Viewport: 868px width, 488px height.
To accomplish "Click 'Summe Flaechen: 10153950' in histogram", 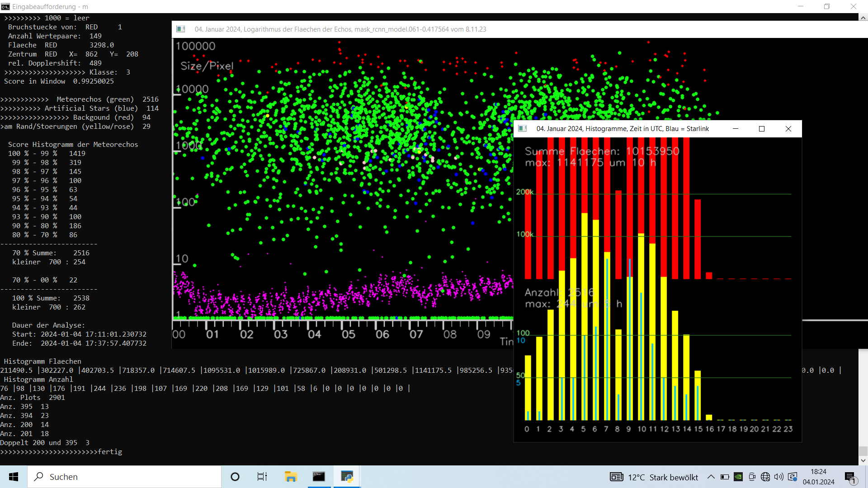I will [602, 151].
